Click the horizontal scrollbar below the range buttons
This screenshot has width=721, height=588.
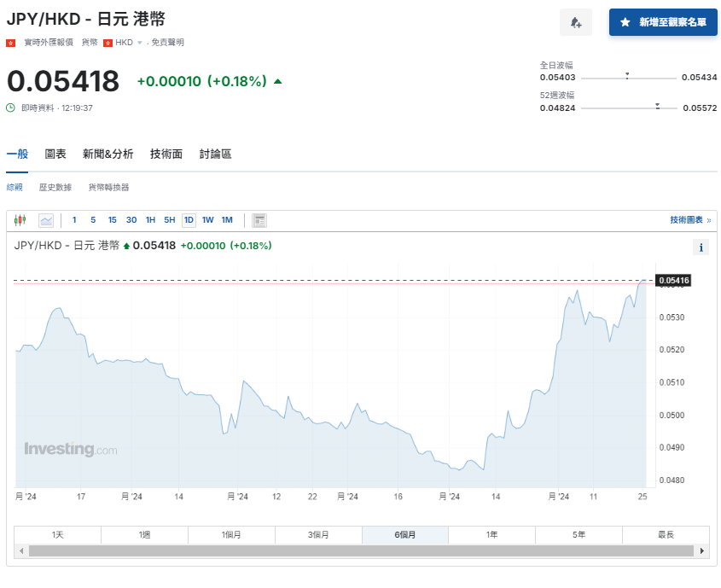tap(358, 552)
